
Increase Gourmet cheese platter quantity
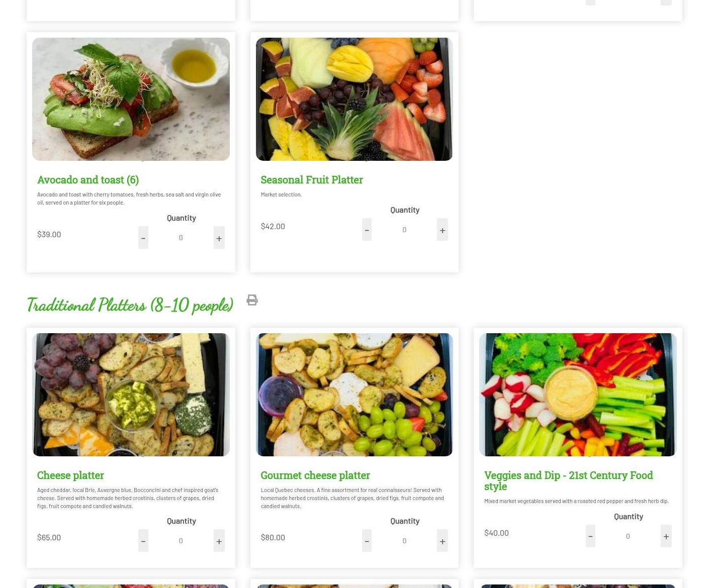(x=442, y=540)
